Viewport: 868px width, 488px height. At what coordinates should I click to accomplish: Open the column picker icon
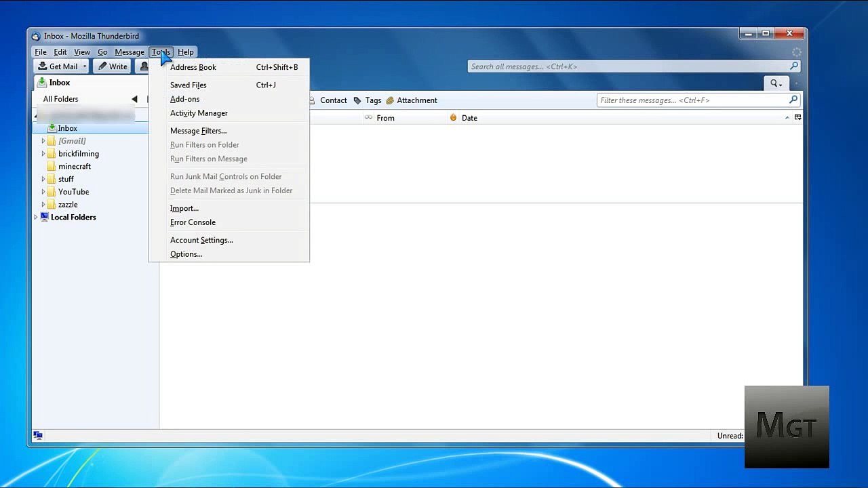797,117
